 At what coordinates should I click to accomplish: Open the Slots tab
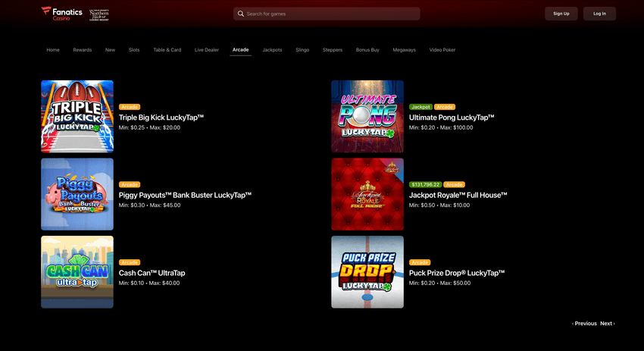click(134, 50)
